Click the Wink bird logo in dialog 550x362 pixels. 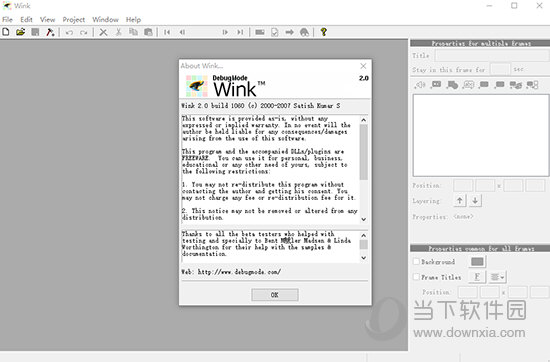click(x=197, y=86)
